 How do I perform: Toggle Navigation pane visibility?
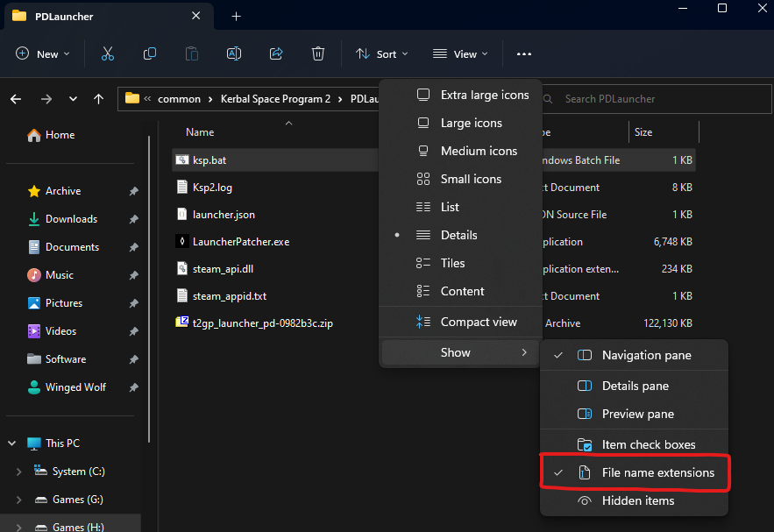click(646, 355)
